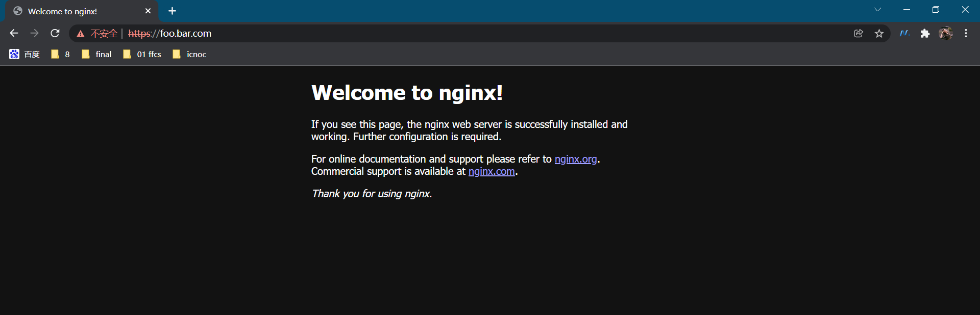Open the tab search dropdown arrow
This screenshot has width=980, height=315.
click(x=877, y=10)
